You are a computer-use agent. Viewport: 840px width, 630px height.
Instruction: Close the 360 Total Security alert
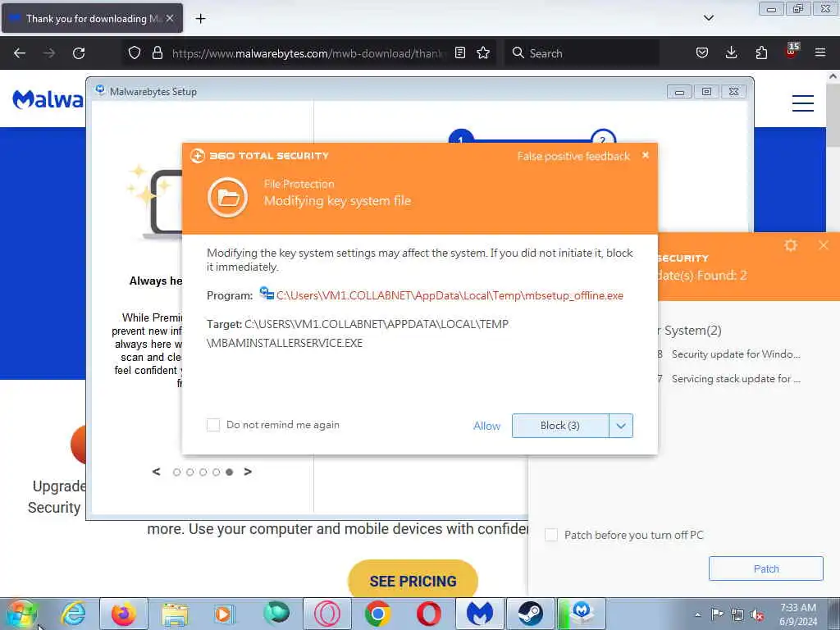646,155
